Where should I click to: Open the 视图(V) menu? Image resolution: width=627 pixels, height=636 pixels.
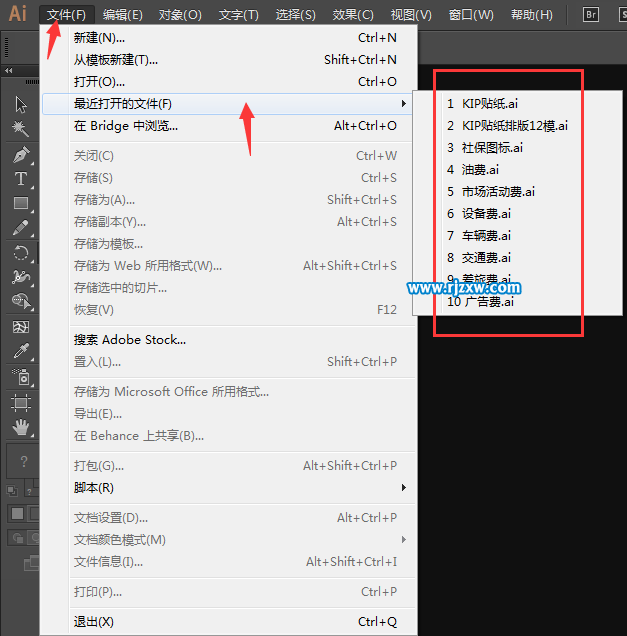click(411, 15)
